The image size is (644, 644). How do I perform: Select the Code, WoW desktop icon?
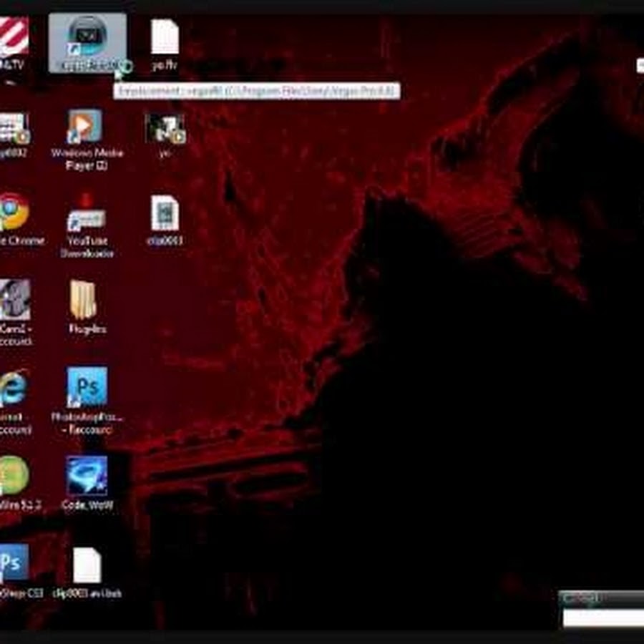87,475
